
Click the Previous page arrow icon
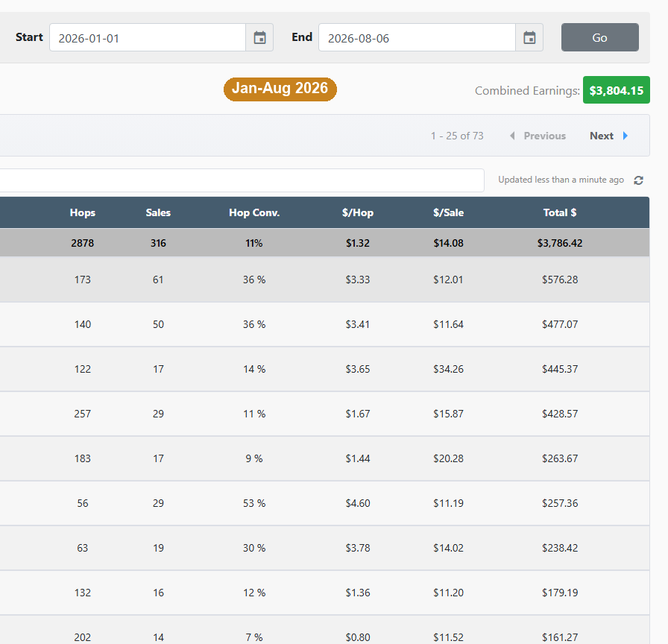[x=512, y=136]
